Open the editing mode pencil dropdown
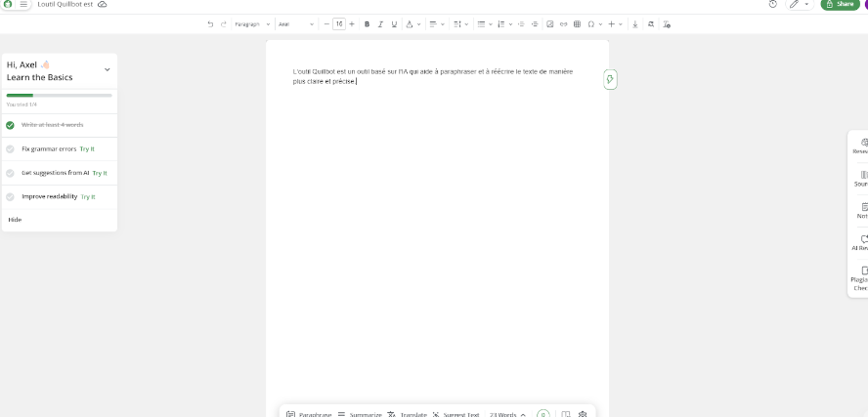 (800, 4)
